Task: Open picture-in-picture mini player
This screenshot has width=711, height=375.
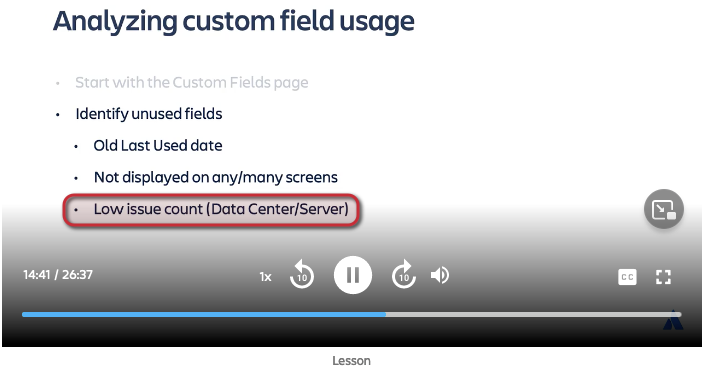Action: pos(663,209)
